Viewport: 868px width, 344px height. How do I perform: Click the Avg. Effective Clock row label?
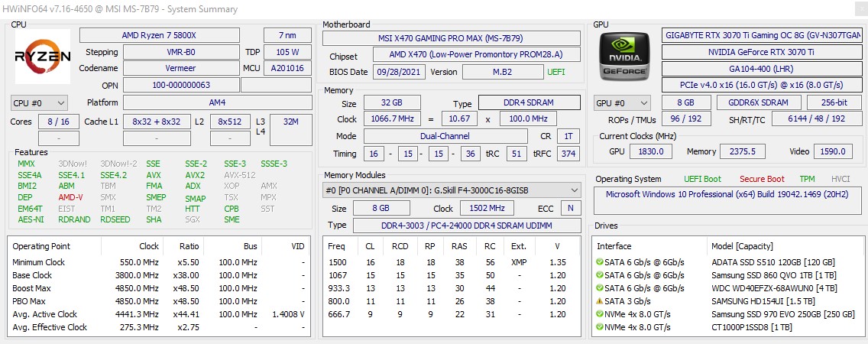click(50, 327)
